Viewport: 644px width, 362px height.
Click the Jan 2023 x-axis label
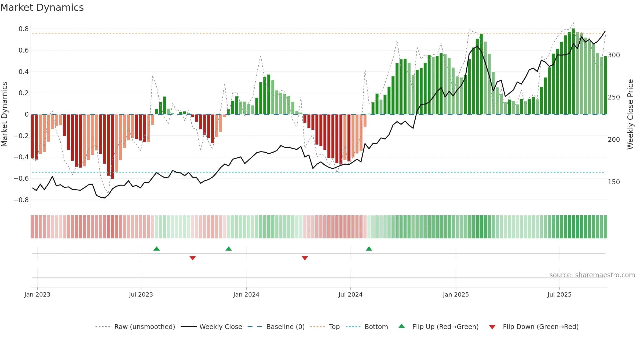click(37, 294)
